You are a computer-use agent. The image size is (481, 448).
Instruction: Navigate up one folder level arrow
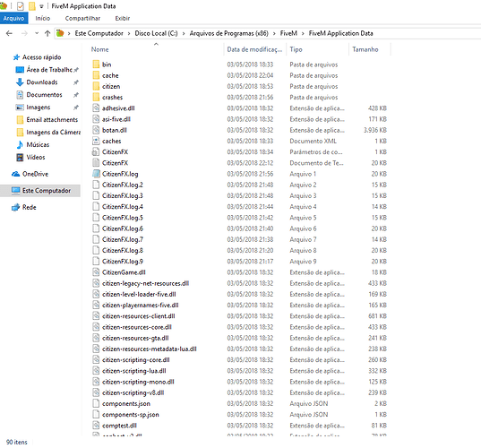coord(47,33)
